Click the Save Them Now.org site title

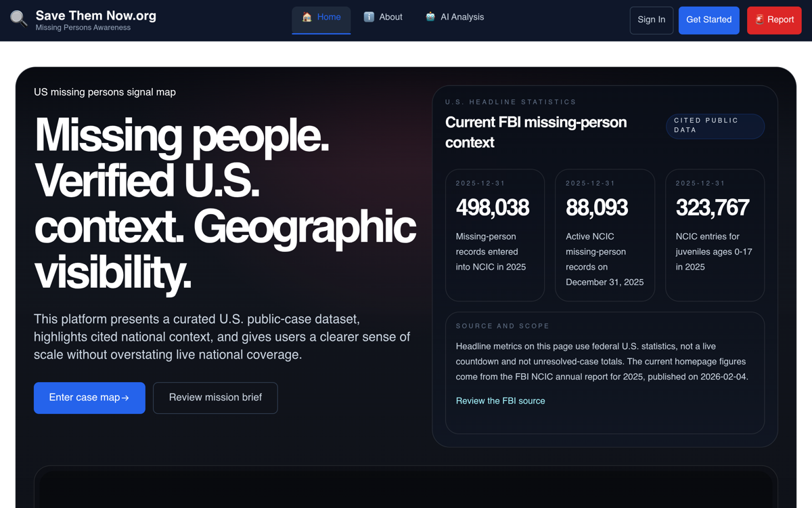pyautogui.click(x=96, y=15)
